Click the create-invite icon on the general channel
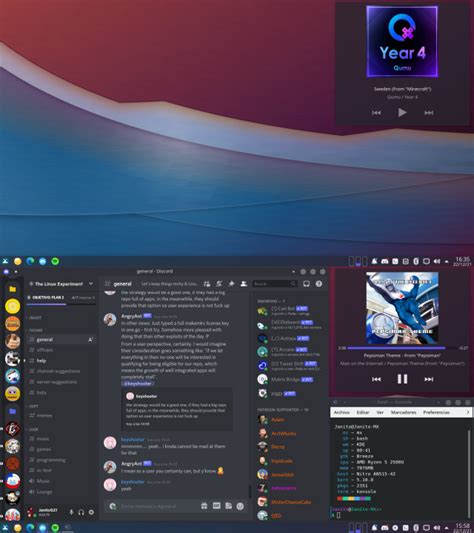The image size is (474, 533). (90, 340)
